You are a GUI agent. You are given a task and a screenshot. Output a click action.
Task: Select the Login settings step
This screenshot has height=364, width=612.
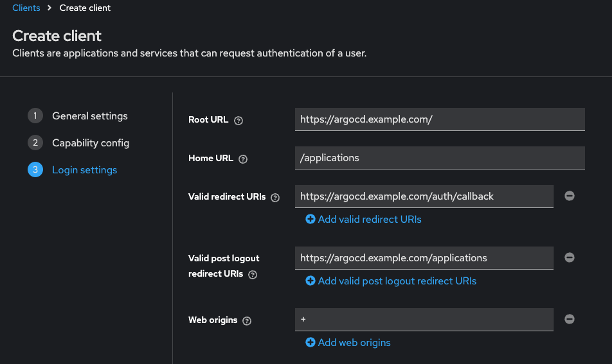(x=84, y=170)
